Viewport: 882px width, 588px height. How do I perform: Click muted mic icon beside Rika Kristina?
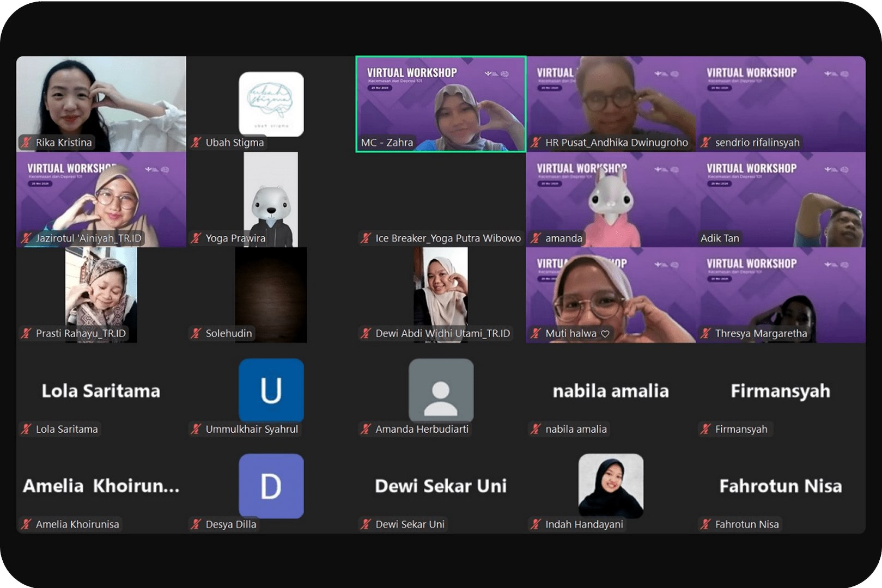[x=26, y=143]
